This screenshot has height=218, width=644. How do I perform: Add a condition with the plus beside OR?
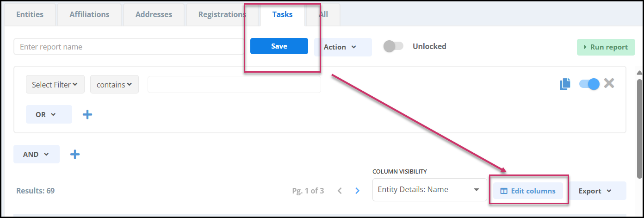tap(87, 114)
